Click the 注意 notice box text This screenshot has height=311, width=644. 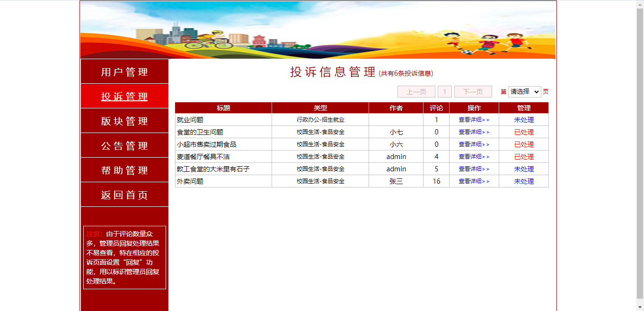click(124, 258)
